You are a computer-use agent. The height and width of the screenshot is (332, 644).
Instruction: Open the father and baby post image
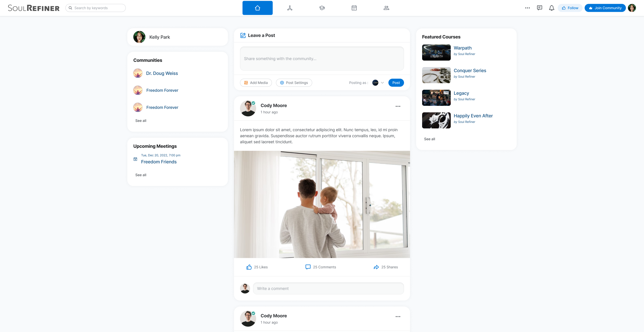(x=322, y=204)
